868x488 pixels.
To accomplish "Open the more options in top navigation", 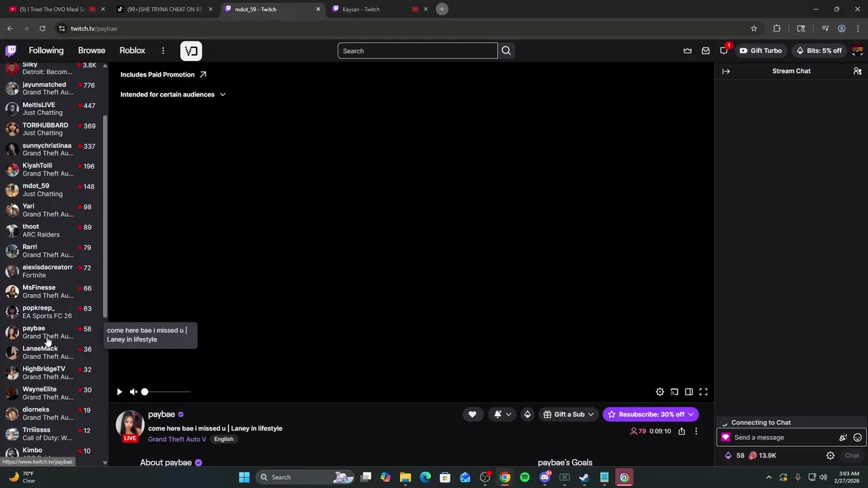I will coord(163,51).
